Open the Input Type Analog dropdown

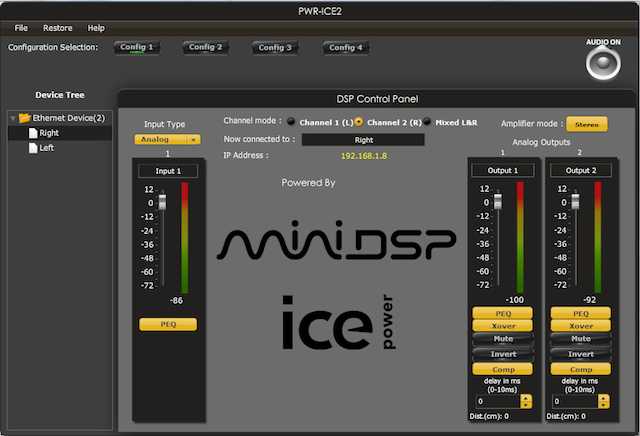[167, 140]
